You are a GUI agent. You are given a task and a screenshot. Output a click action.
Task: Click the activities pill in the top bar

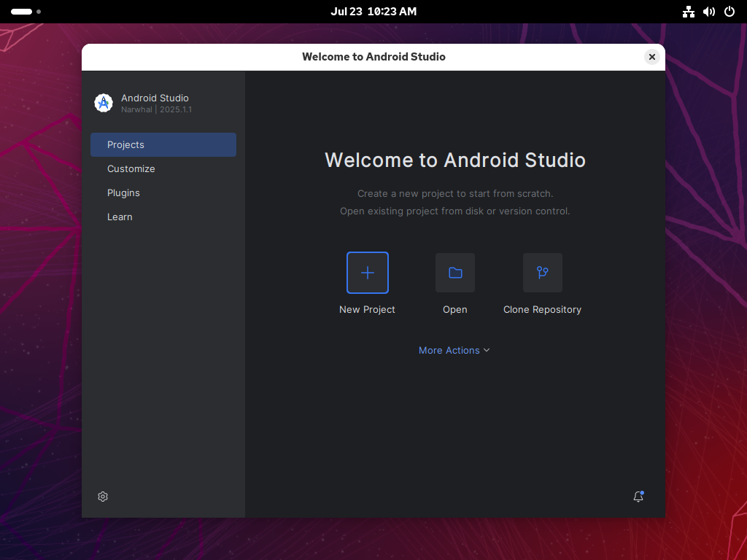[22, 12]
